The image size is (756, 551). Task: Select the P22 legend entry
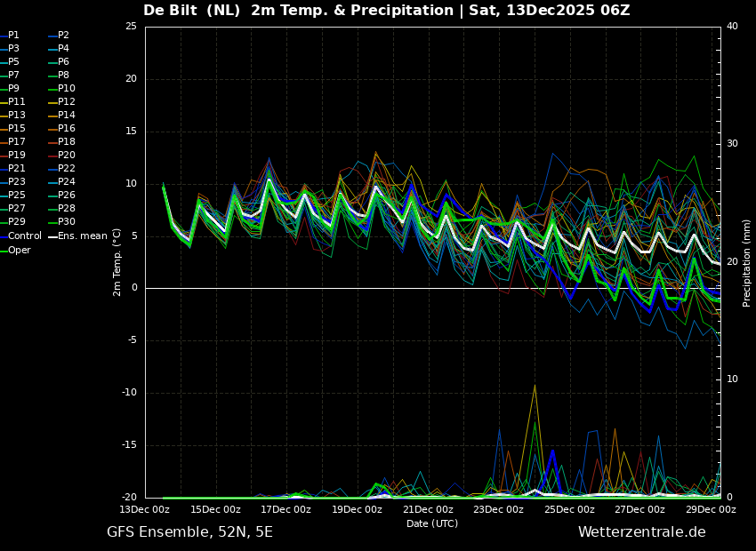(67, 169)
